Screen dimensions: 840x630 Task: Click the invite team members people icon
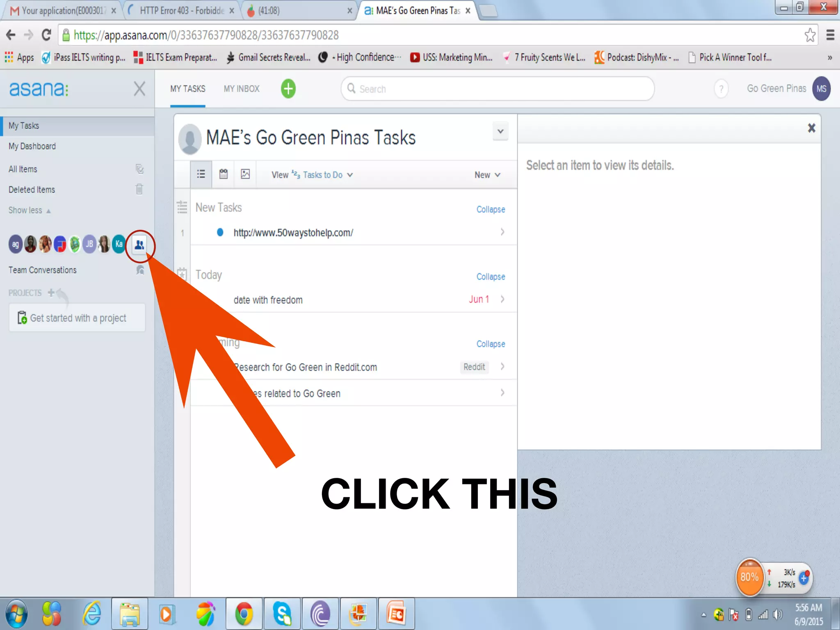point(139,245)
